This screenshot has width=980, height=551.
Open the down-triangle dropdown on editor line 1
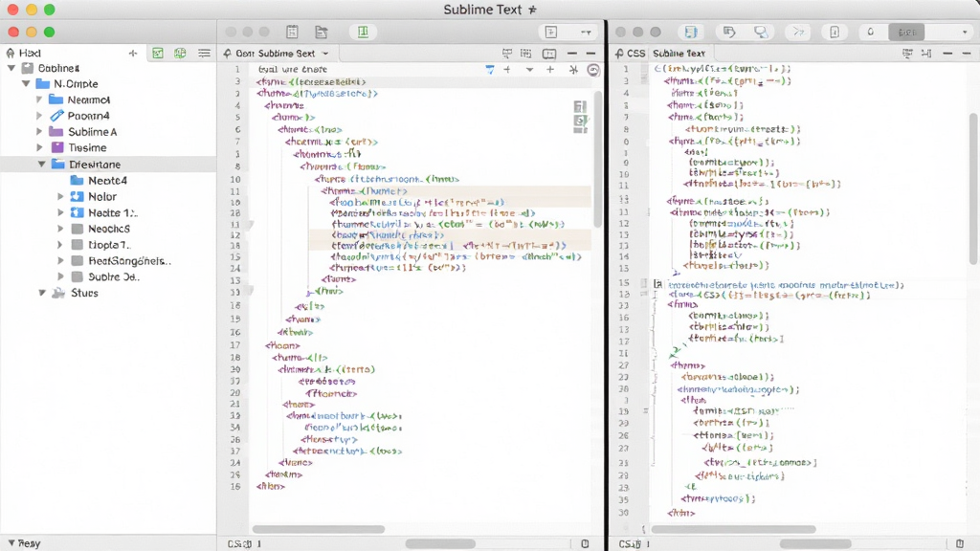pyautogui.click(x=529, y=70)
